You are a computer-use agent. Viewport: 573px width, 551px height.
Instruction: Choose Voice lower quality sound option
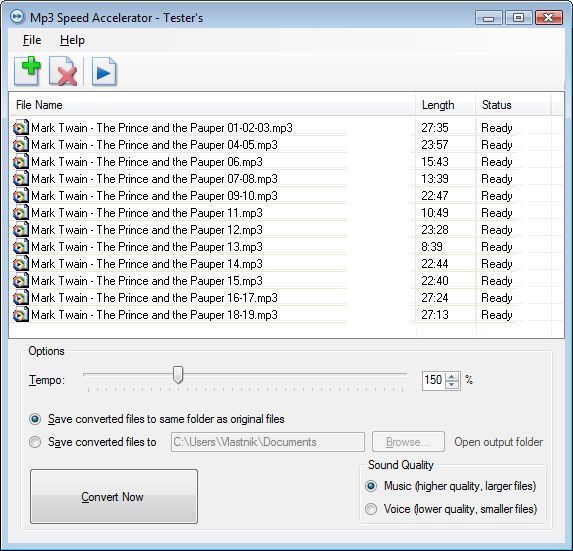click(x=371, y=509)
